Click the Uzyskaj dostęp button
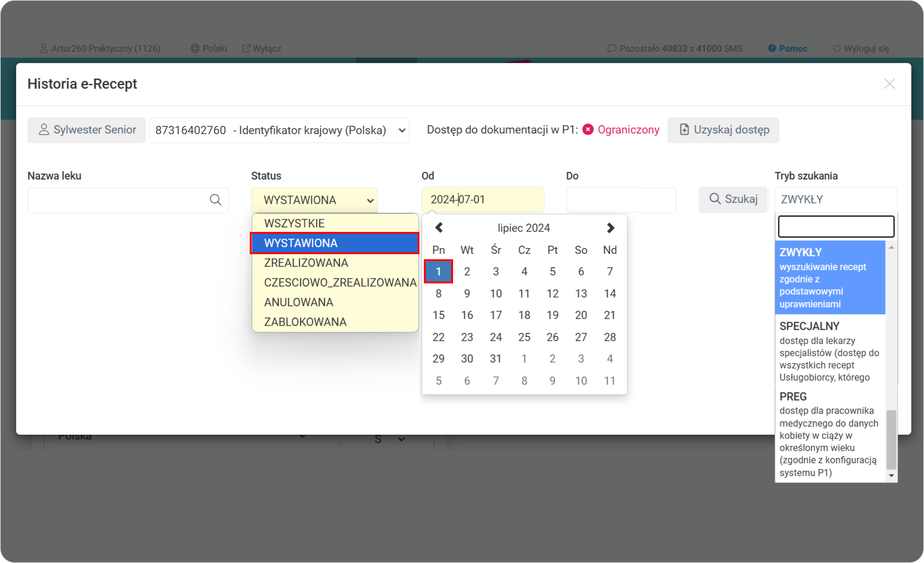The image size is (924, 563). 723,130
